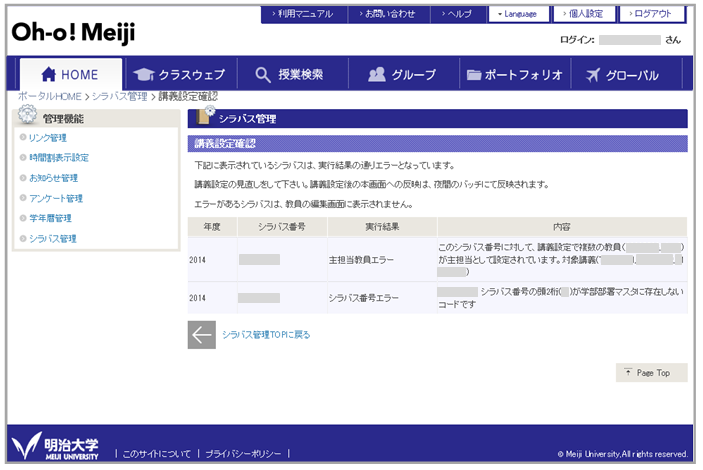Click the gray back arrow icon
The width and height of the screenshot is (703, 470).
click(202, 335)
